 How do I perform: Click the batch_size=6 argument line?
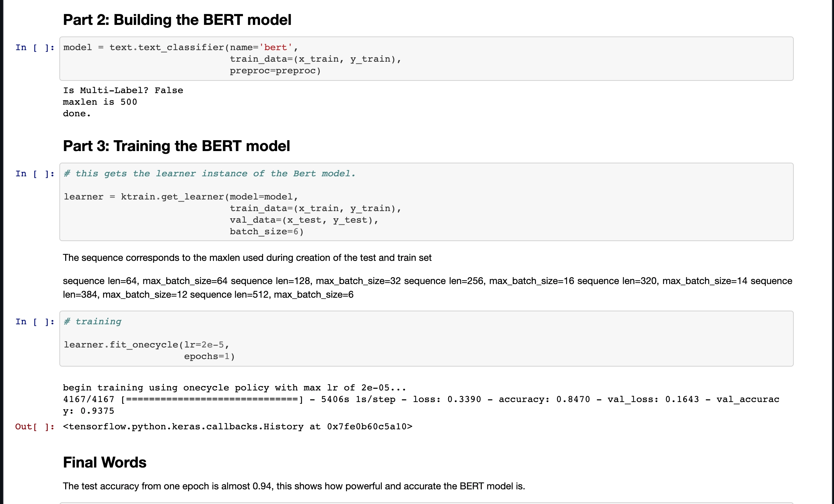pyautogui.click(x=267, y=232)
